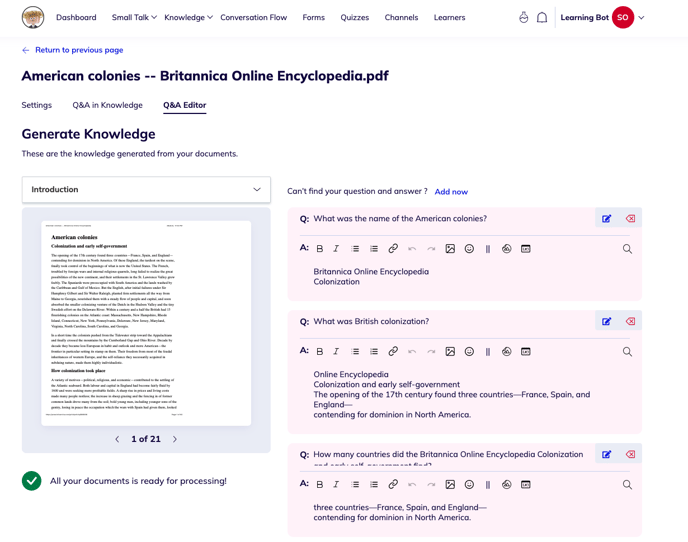Insert emoji in third answer editor

469,485
